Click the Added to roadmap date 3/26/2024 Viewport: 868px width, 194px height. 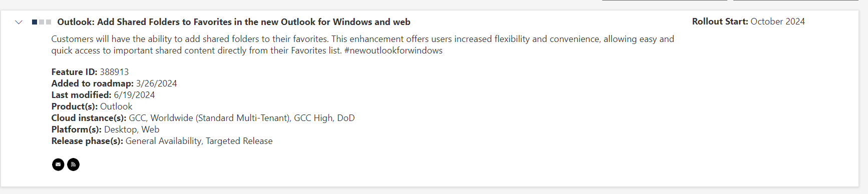[x=156, y=83]
